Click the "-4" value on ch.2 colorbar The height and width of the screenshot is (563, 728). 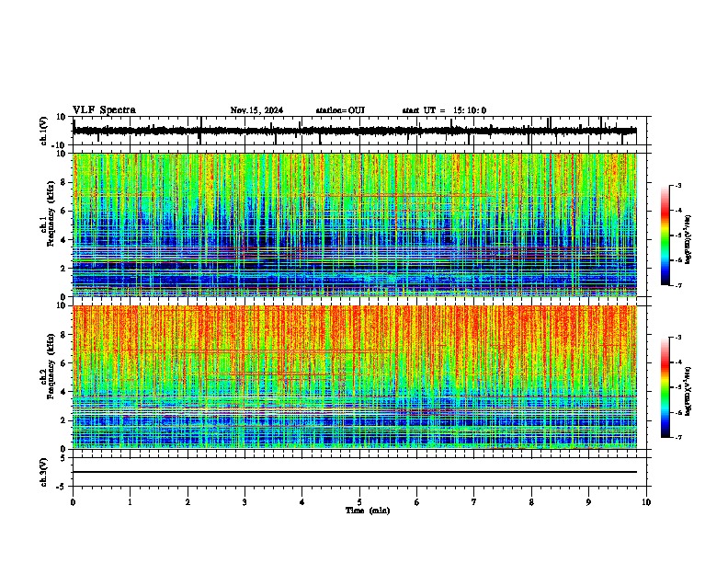point(678,362)
